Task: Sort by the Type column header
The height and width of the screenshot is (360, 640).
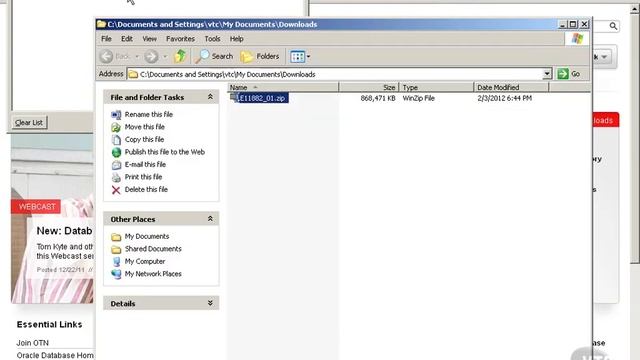Action: point(436,87)
